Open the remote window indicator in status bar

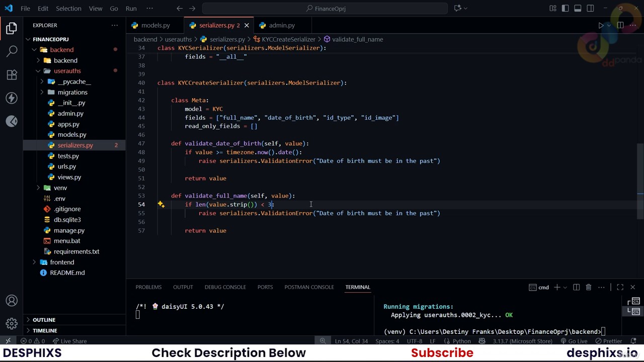tap(8, 341)
